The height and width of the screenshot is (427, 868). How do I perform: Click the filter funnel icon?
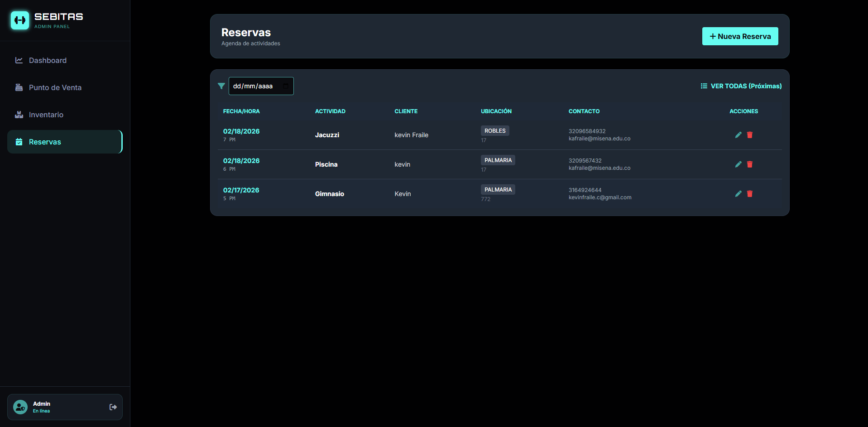[221, 86]
